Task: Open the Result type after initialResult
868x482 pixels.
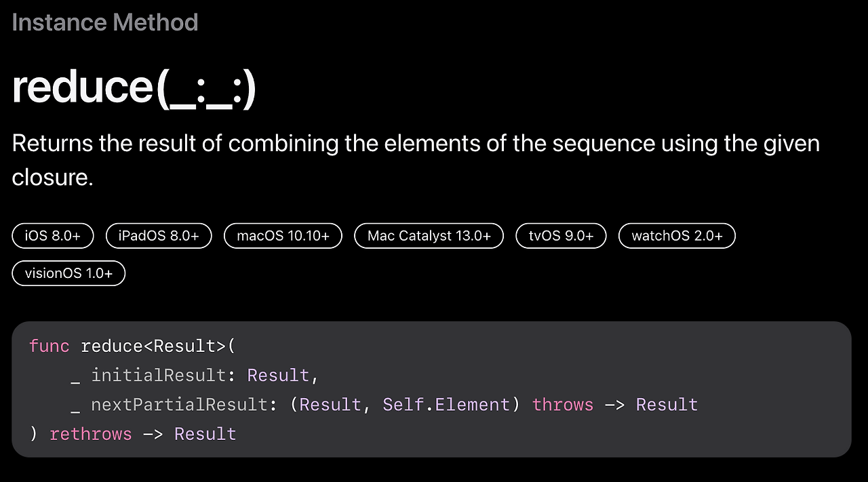Action: pyautogui.click(x=278, y=375)
